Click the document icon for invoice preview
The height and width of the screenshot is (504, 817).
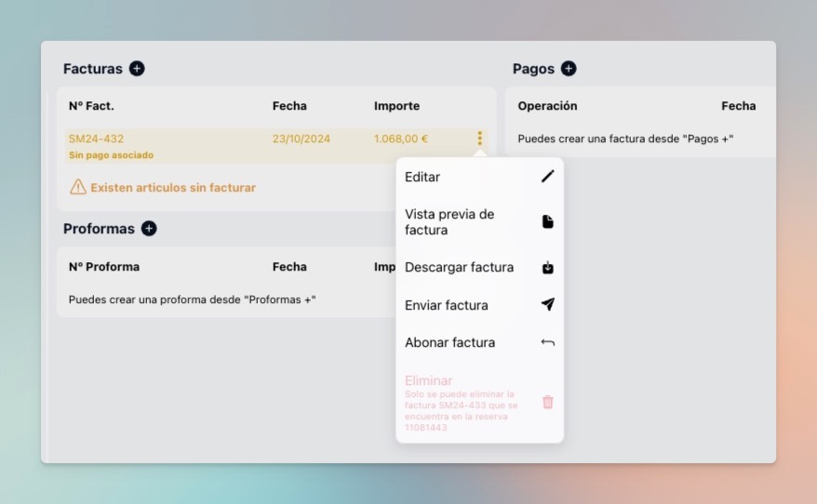(547, 222)
